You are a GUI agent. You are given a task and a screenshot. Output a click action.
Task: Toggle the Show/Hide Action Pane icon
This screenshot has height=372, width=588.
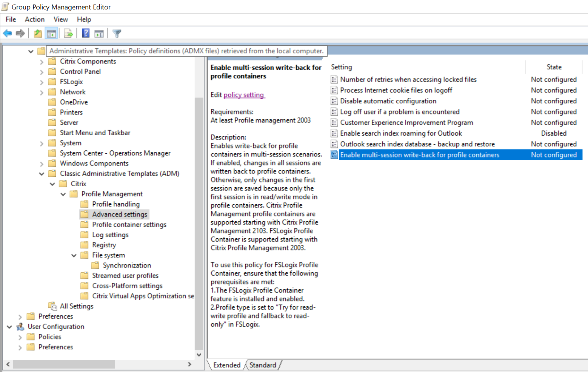tap(99, 34)
